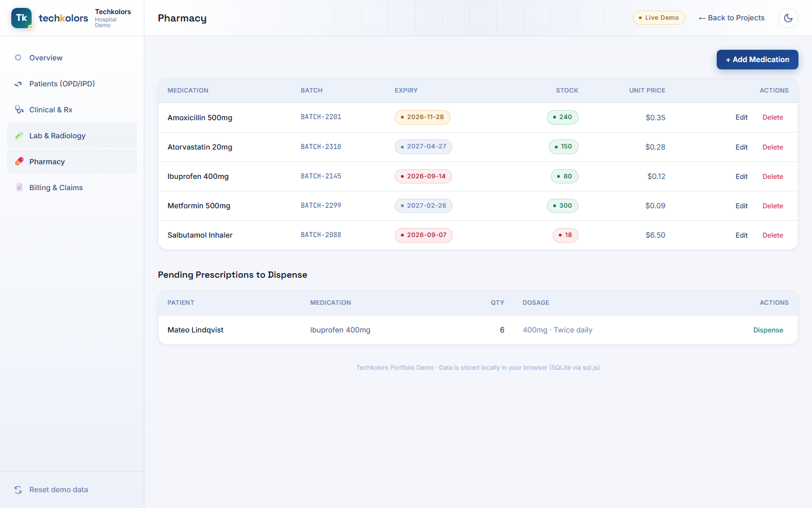This screenshot has height=508, width=812.
Task: Click the 2027-02-26 expiry badge
Action: [x=423, y=205]
